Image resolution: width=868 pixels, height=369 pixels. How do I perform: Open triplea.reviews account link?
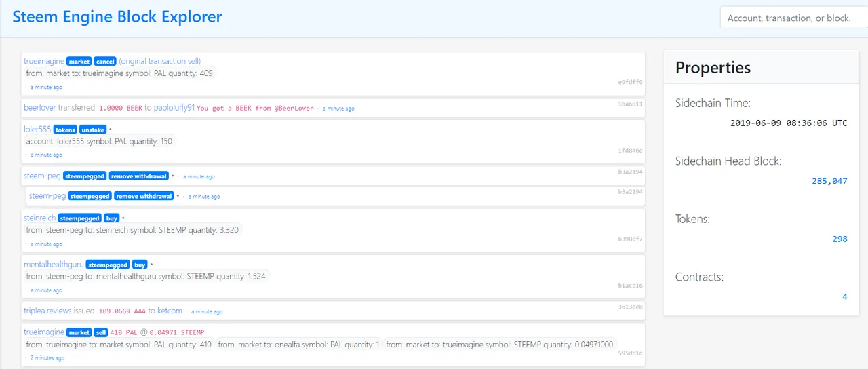[x=47, y=311]
